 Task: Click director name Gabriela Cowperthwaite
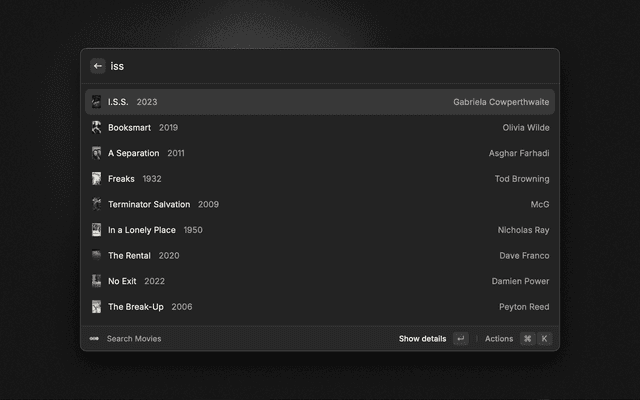click(501, 102)
